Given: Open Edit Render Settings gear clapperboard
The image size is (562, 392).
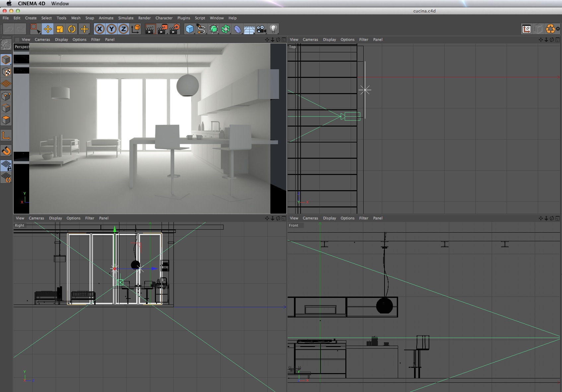Looking at the screenshot, I should 175,29.
